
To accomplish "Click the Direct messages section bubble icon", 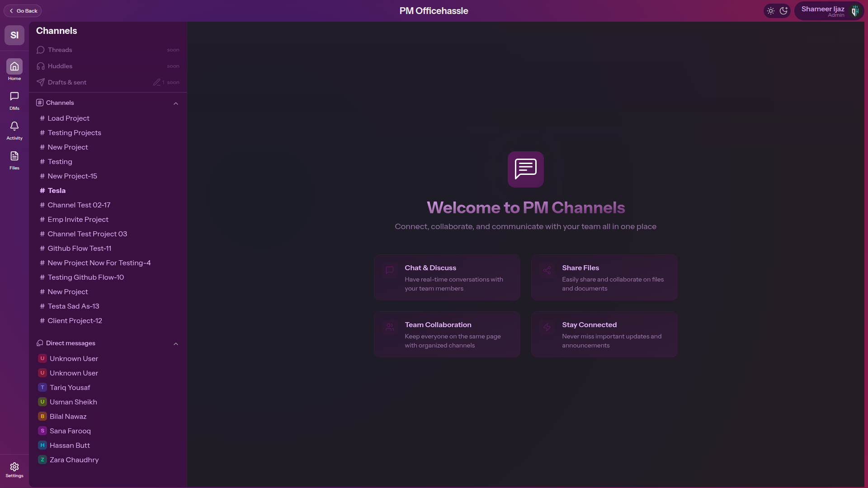I will click(x=40, y=343).
